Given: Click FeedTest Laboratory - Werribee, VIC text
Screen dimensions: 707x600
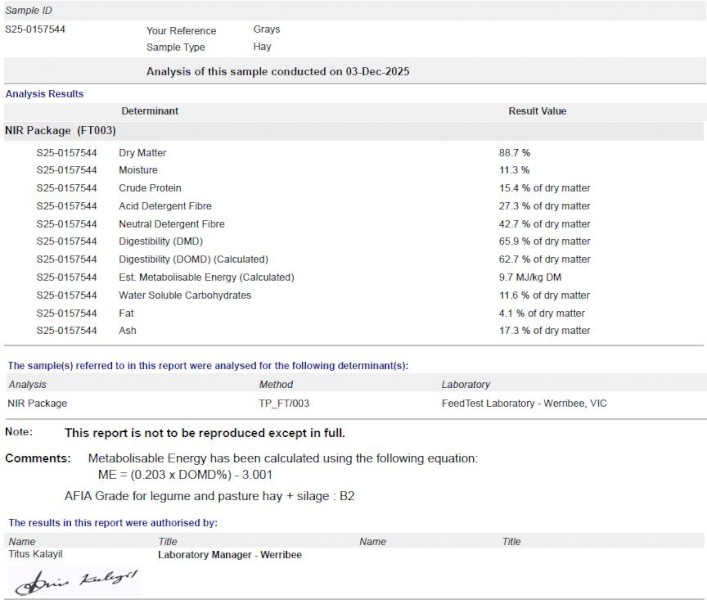Looking at the screenshot, I should (524, 403).
